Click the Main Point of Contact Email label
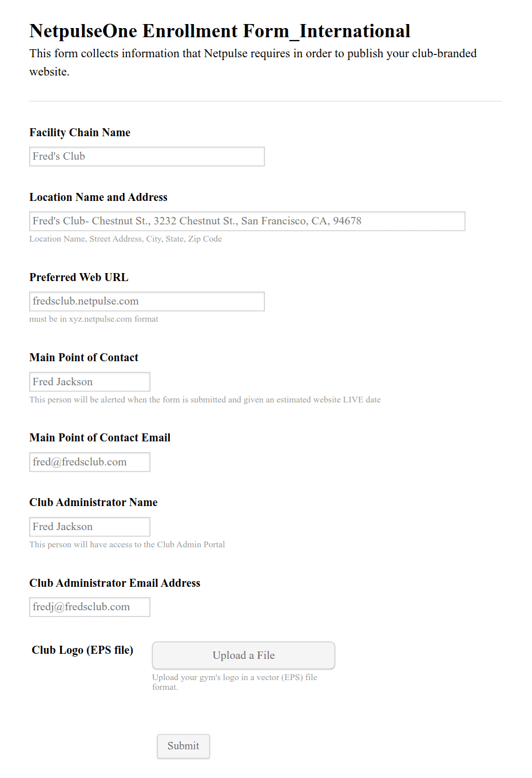This screenshot has height=778, width=532. 100,438
